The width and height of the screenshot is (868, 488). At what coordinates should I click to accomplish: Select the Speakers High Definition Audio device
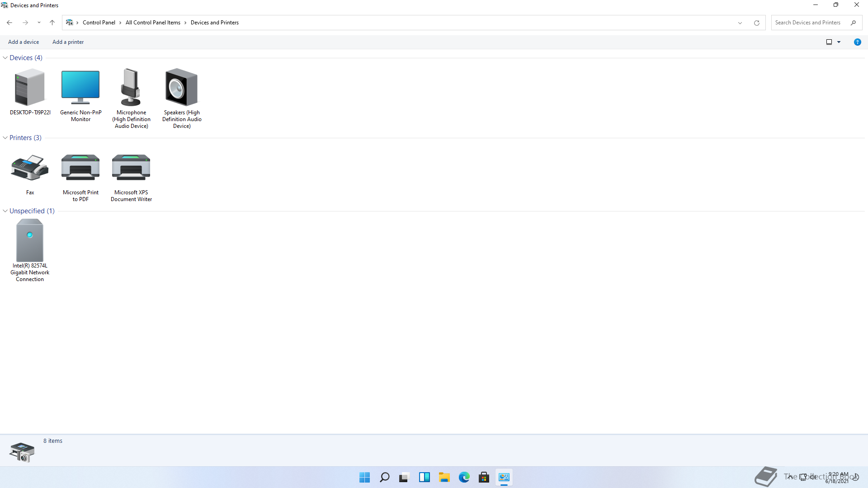pos(181,88)
